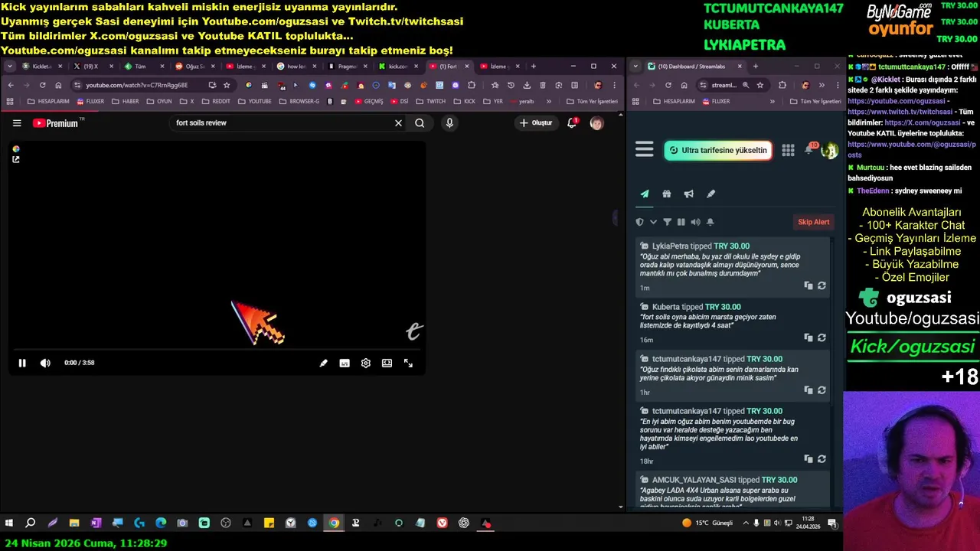
Task: Open Windows Start menu
Action: point(9,523)
